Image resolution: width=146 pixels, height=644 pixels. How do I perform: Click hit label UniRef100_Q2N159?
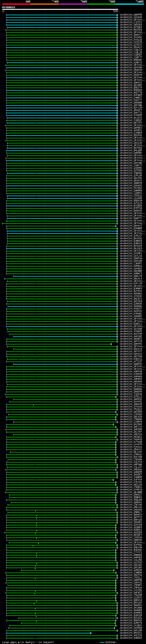tap(131, 570)
